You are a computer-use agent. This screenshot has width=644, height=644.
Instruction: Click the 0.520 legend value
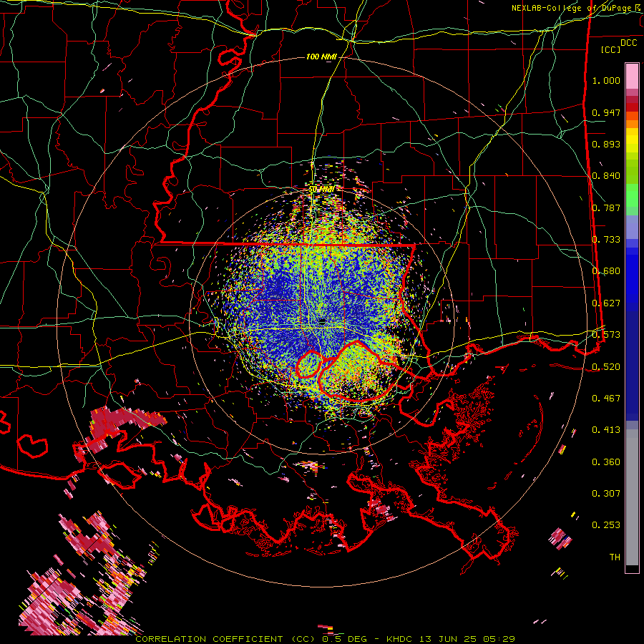pyautogui.click(x=606, y=367)
